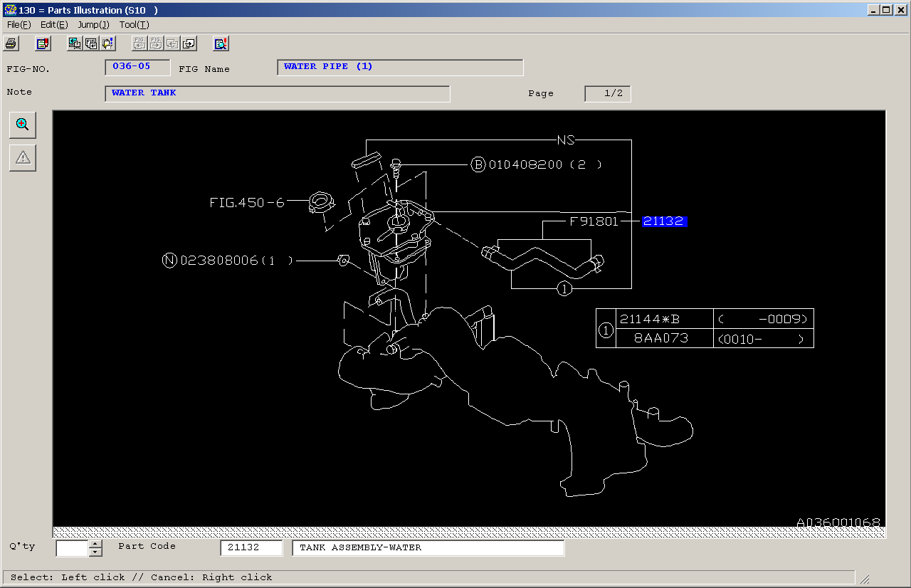Click the computer monitors back-arrow toolbar icon
911x588 pixels.
coord(74,43)
